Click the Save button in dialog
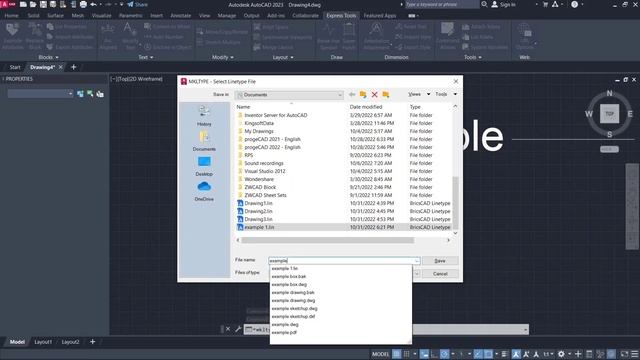This screenshot has height=360, width=640. coord(440,260)
